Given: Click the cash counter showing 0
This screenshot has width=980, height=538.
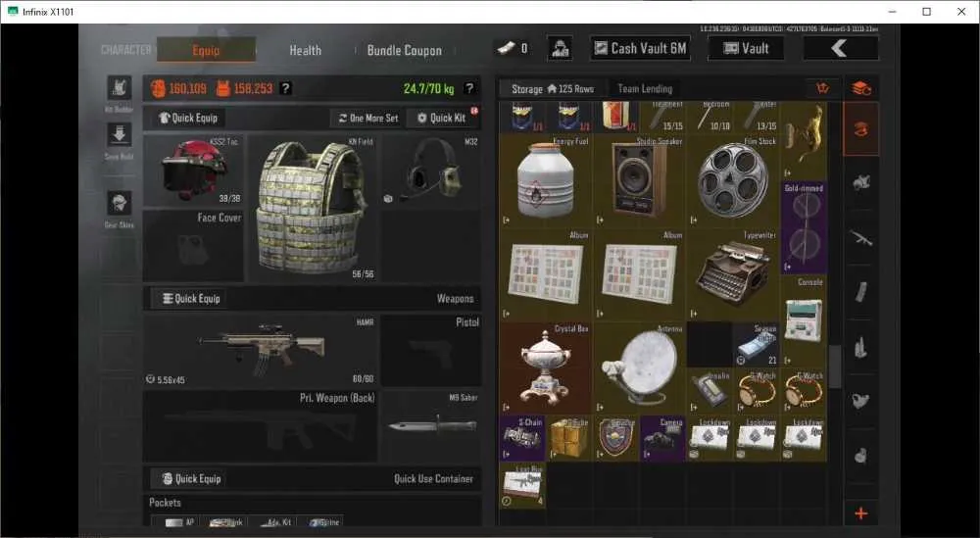Looking at the screenshot, I should click(513, 48).
